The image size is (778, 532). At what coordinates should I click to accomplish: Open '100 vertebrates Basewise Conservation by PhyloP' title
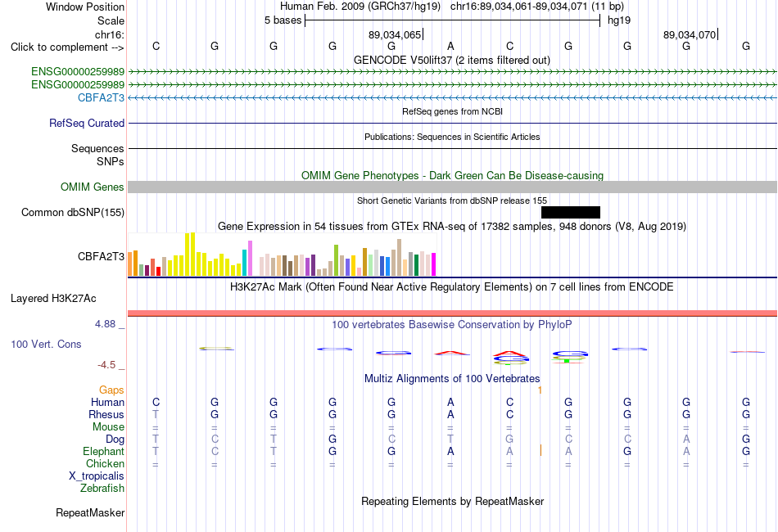[x=451, y=325]
